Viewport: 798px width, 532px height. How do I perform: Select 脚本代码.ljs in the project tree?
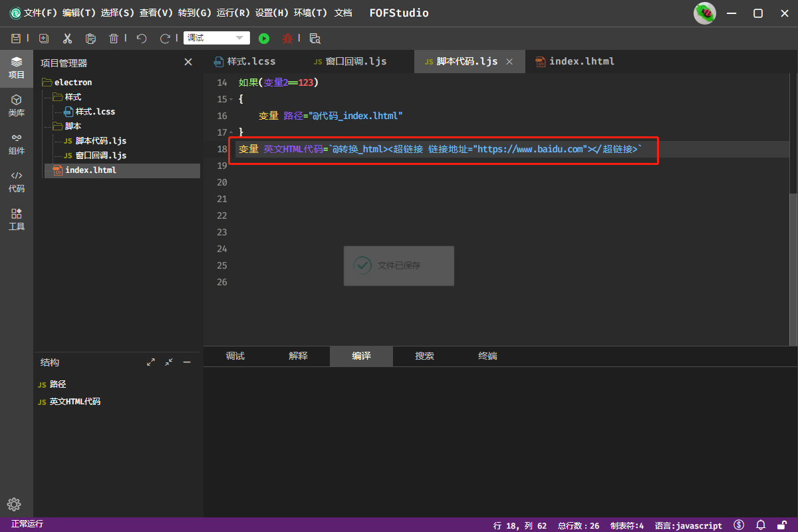[x=100, y=141]
